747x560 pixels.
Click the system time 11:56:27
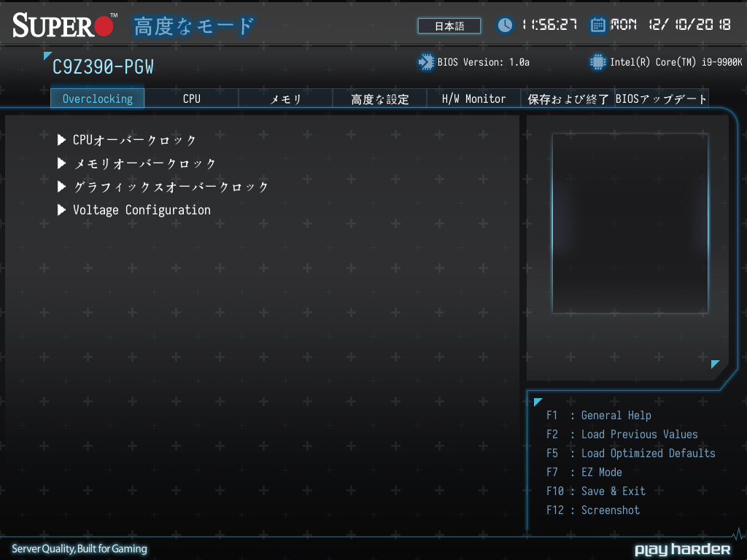(x=550, y=25)
